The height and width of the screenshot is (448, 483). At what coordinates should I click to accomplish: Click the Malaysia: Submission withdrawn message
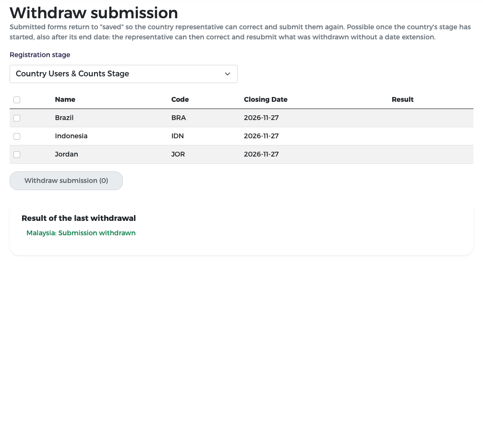click(x=81, y=233)
